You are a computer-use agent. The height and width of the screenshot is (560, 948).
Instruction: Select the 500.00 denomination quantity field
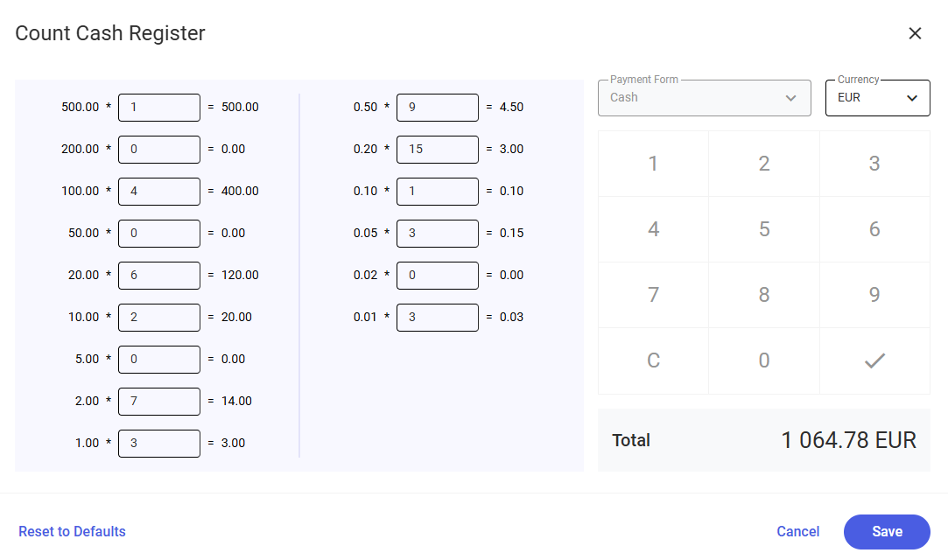[x=159, y=108]
